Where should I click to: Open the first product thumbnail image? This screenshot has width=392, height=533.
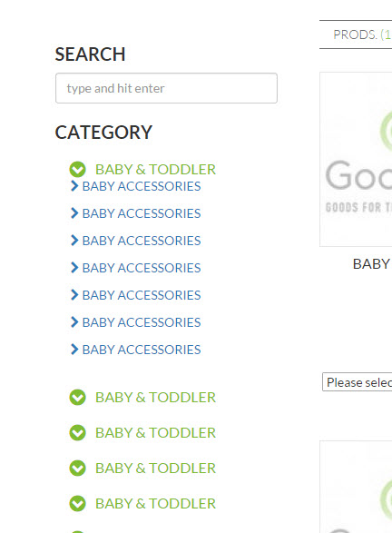(x=356, y=159)
